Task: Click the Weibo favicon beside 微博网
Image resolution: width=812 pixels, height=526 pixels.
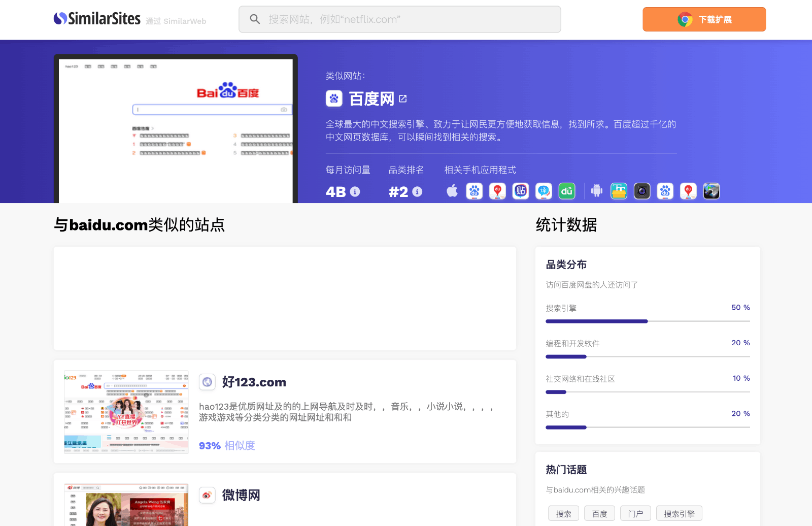Action: [207, 495]
